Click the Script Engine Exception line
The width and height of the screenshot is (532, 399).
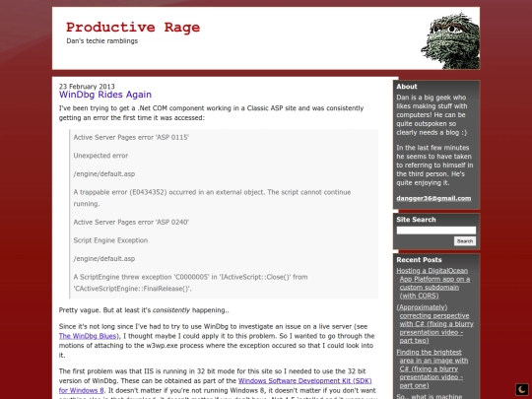(x=110, y=240)
